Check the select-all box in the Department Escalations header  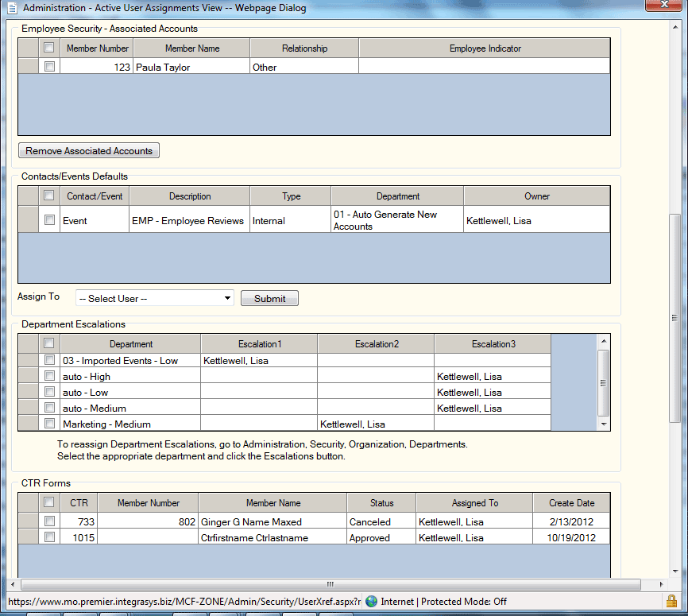(x=48, y=343)
